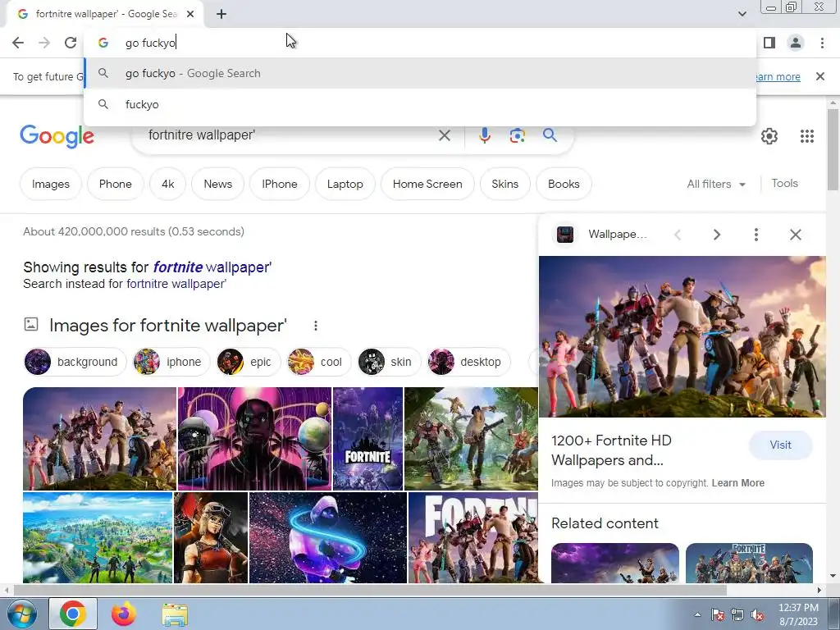Open the Tools options
The width and height of the screenshot is (840, 630).
[x=784, y=183]
